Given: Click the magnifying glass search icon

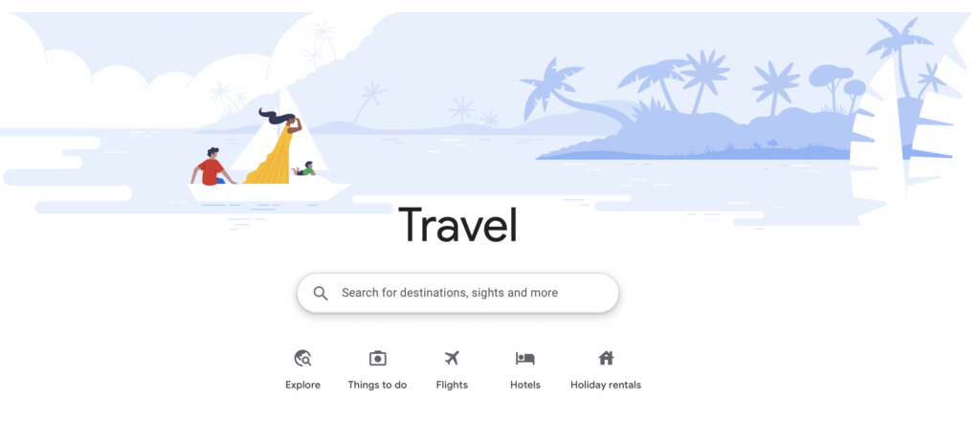Looking at the screenshot, I should [321, 293].
